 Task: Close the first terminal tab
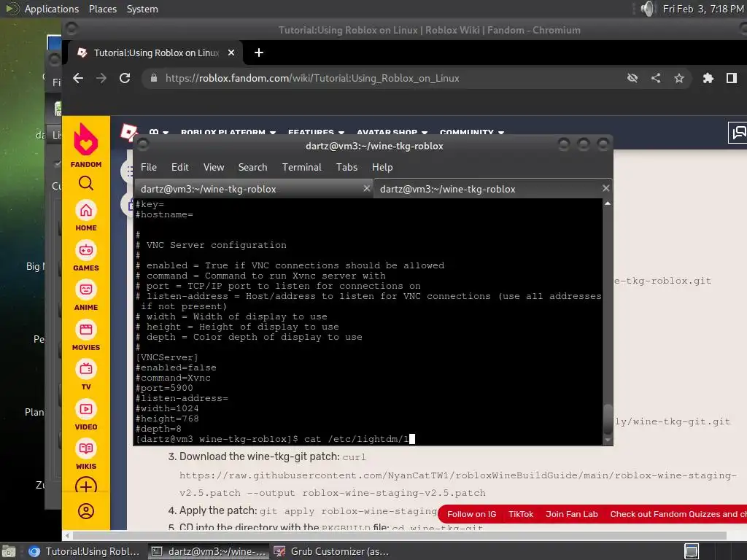click(367, 189)
